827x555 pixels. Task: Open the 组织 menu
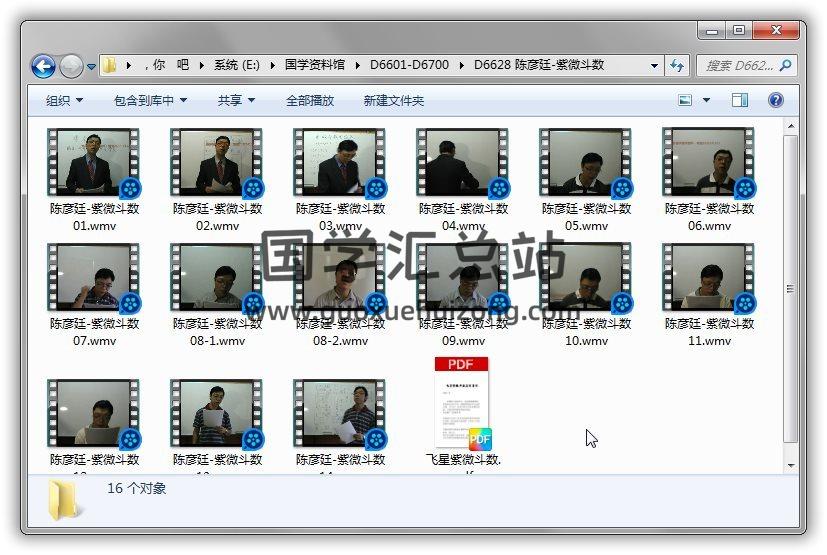coord(64,100)
